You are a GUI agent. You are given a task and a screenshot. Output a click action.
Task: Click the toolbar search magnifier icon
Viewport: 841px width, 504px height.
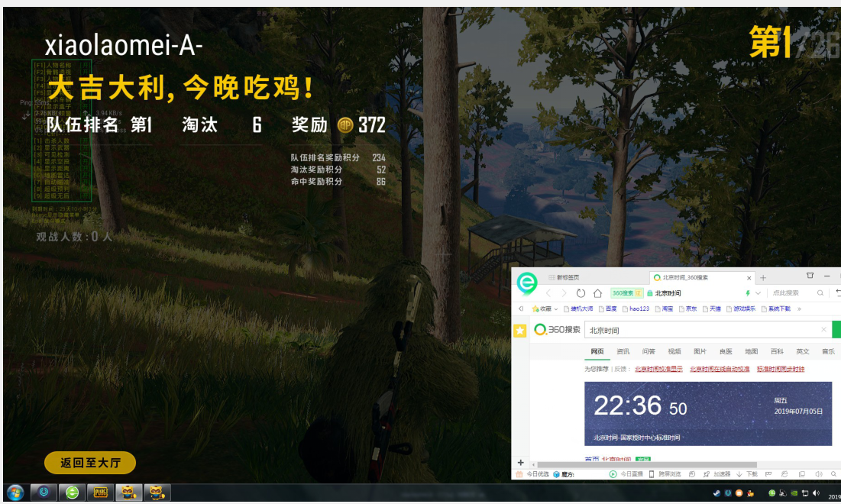click(820, 292)
